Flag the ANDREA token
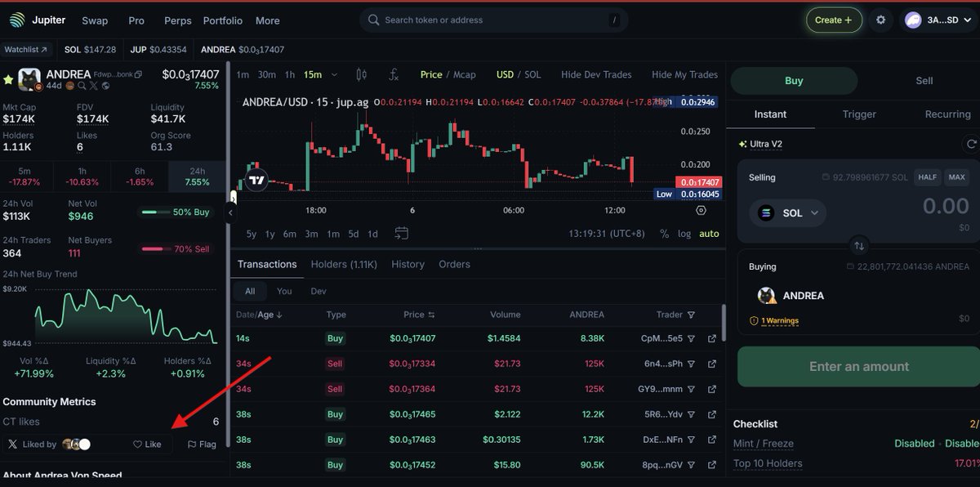This screenshot has width=980, height=487. click(x=202, y=445)
